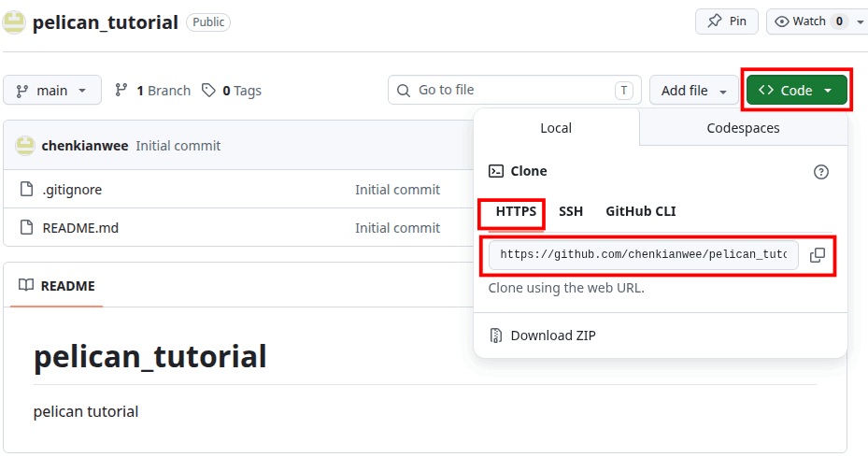This screenshot has width=868, height=457.
Task: Click the magnifier icon in Go to file
Action: 404,91
